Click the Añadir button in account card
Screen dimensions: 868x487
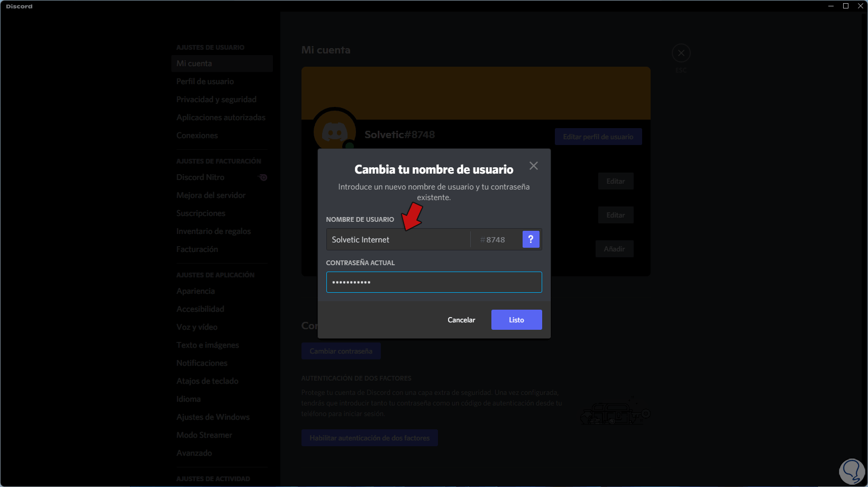click(x=615, y=249)
